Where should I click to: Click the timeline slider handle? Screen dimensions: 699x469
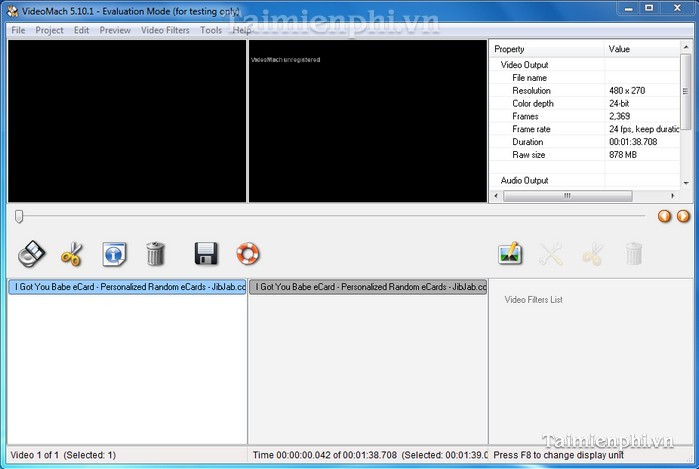pyautogui.click(x=19, y=216)
